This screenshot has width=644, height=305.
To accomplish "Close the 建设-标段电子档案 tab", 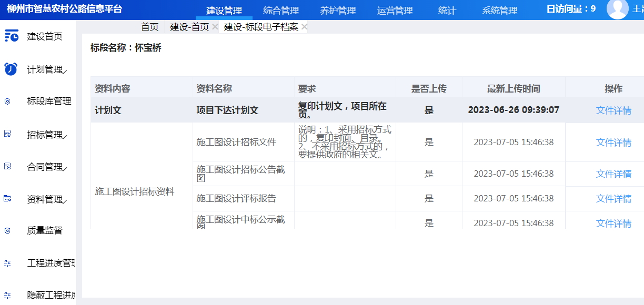I will point(304,27).
